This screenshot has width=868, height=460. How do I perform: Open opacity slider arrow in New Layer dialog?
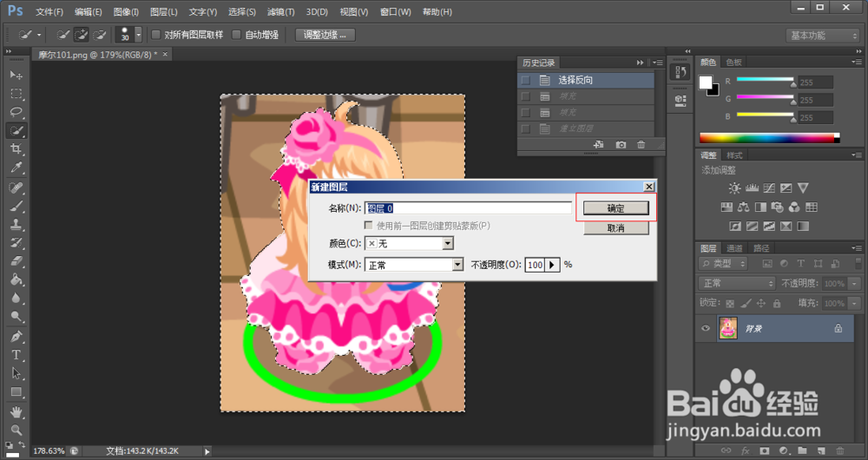552,265
